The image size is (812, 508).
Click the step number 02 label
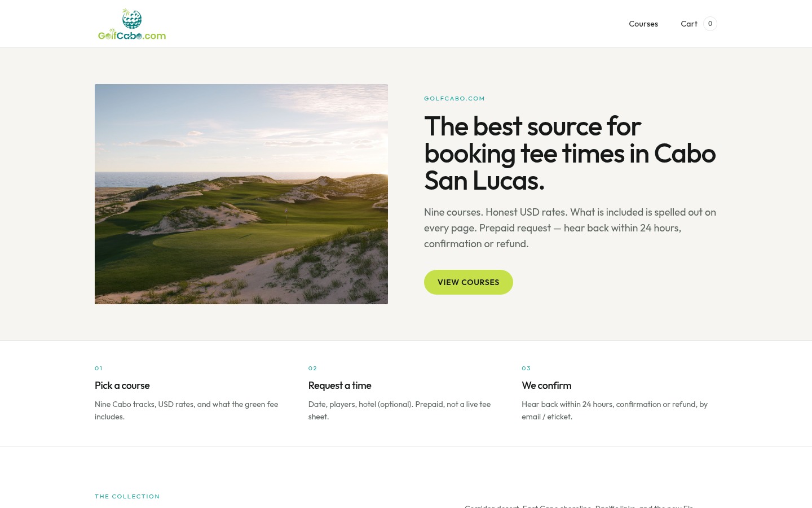[313, 368]
